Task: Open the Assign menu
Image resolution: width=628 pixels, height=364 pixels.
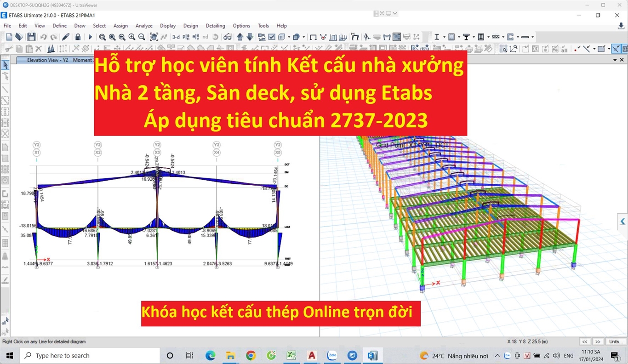Action: pyautogui.click(x=120, y=26)
